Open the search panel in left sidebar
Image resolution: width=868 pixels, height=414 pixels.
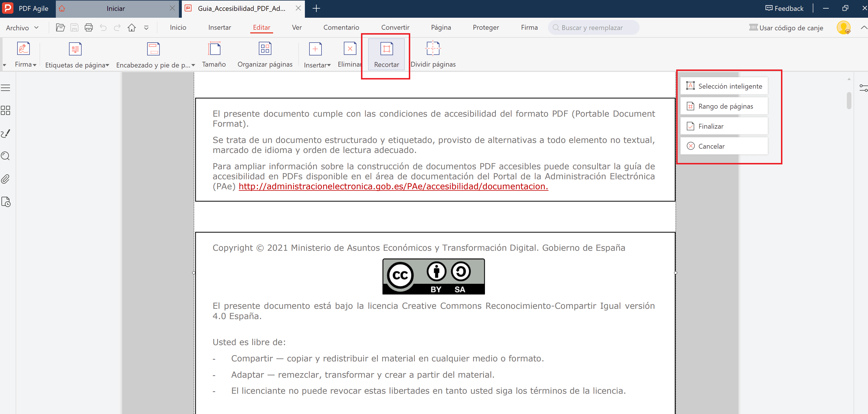[6, 156]
